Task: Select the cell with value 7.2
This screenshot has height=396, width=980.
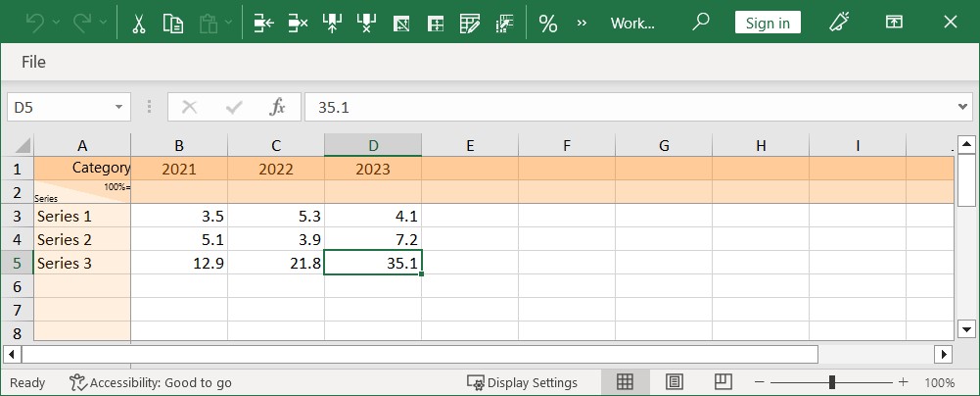Action: [373, 239]
